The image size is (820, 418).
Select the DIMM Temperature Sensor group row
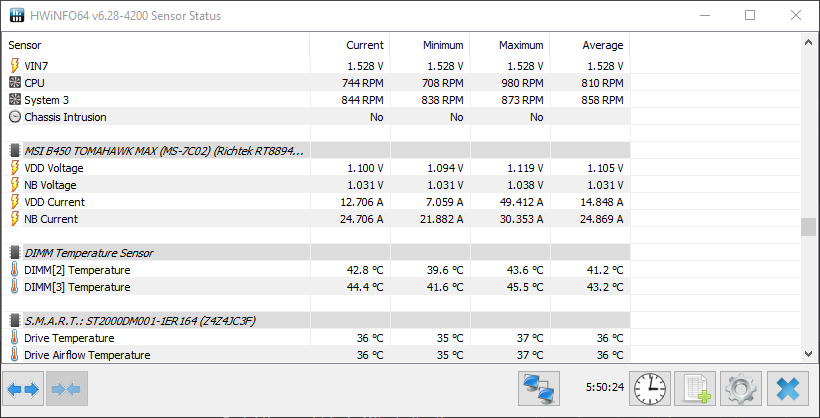[316, 253]
